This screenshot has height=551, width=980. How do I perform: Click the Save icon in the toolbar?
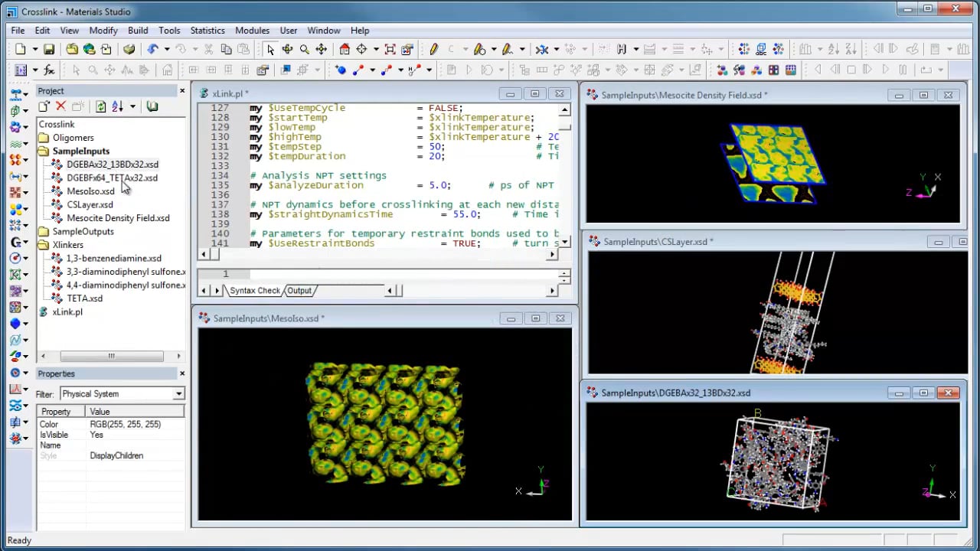(48, 49)
